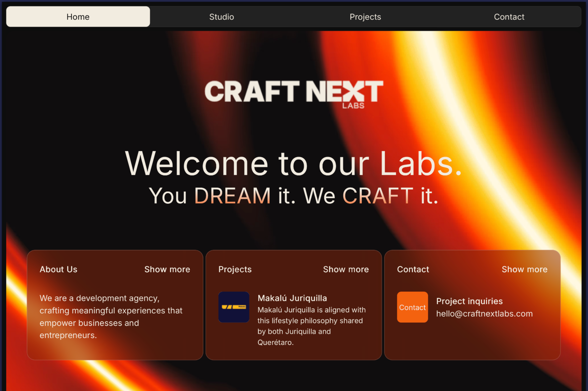Image resolution: width=588 pixels, height=391 pixels.
Task: Click the 'We are a development agency' paragraph
Action: click(x=111, y=316)
